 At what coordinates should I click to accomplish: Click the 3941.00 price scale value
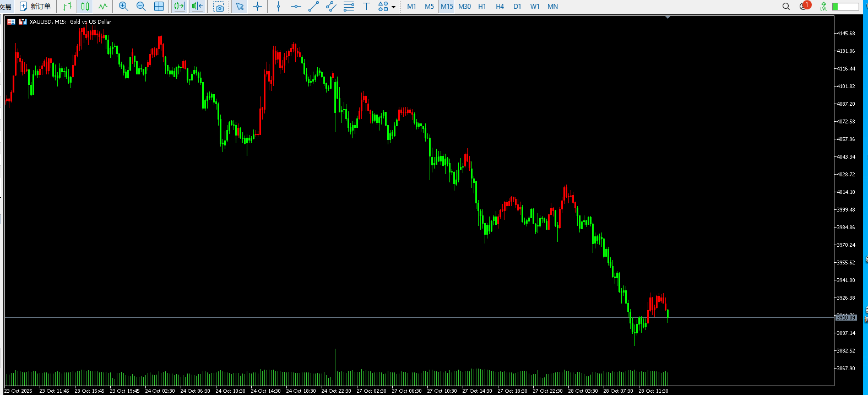pos(846,280)
